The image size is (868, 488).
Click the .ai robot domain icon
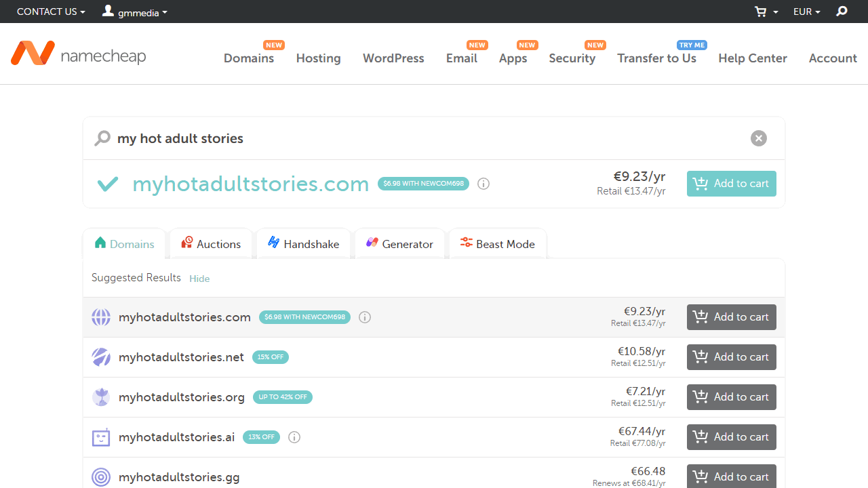point(101,437)
